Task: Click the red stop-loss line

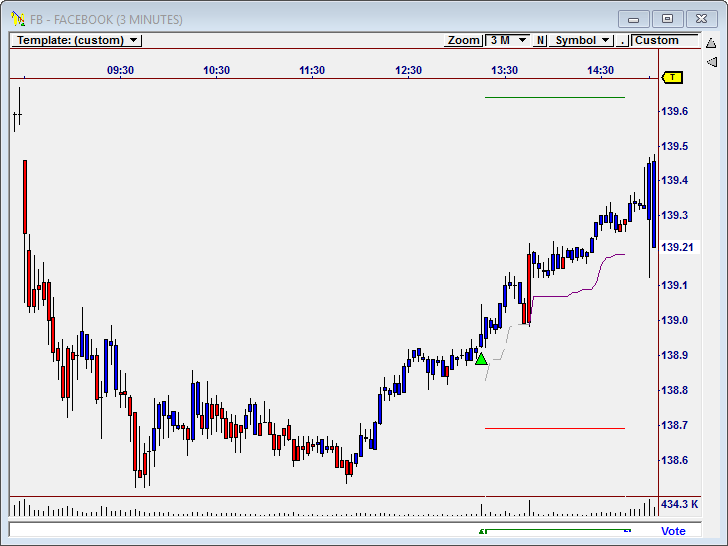Action: (x=555, y=428)
